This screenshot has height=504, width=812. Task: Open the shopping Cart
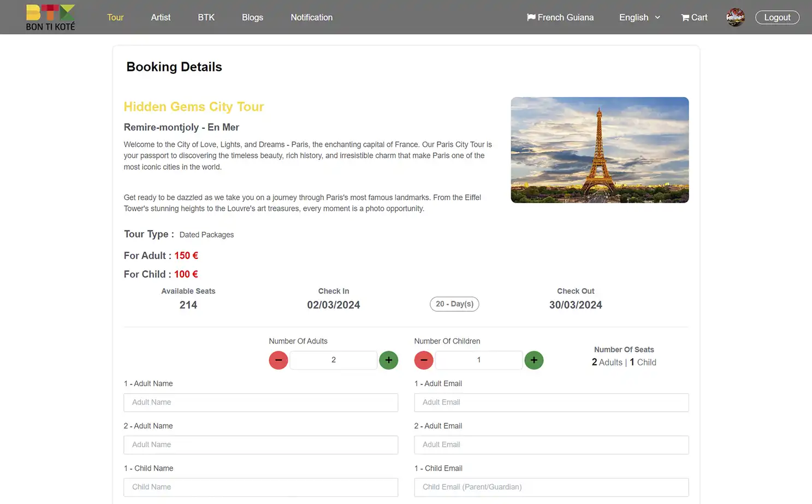(694, 17)
